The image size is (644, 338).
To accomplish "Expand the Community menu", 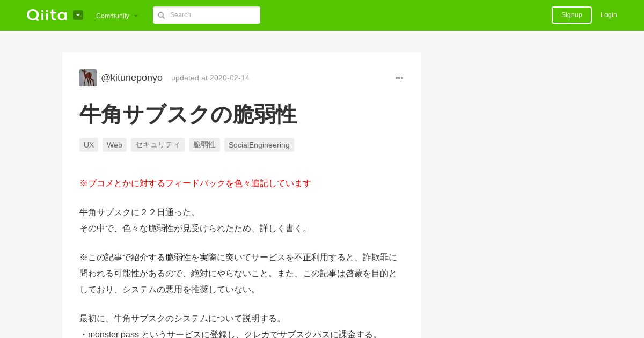I will tap(117, 16).
